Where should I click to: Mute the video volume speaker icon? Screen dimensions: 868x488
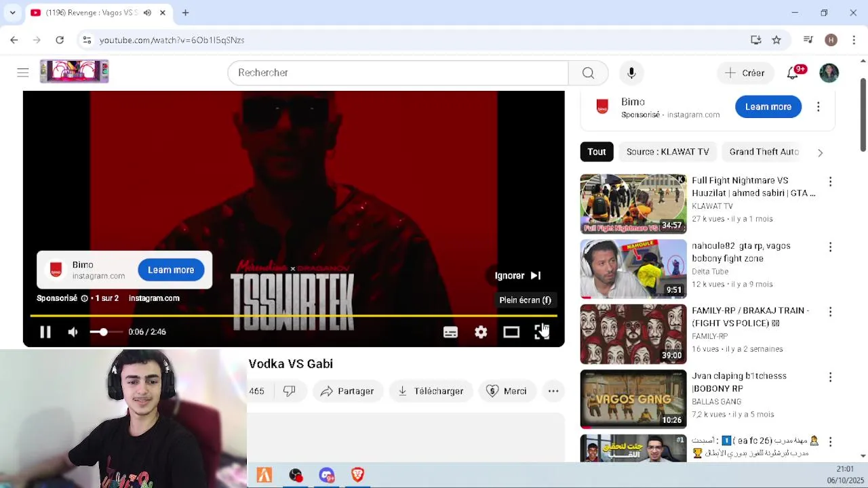click(x=73, y=332)
